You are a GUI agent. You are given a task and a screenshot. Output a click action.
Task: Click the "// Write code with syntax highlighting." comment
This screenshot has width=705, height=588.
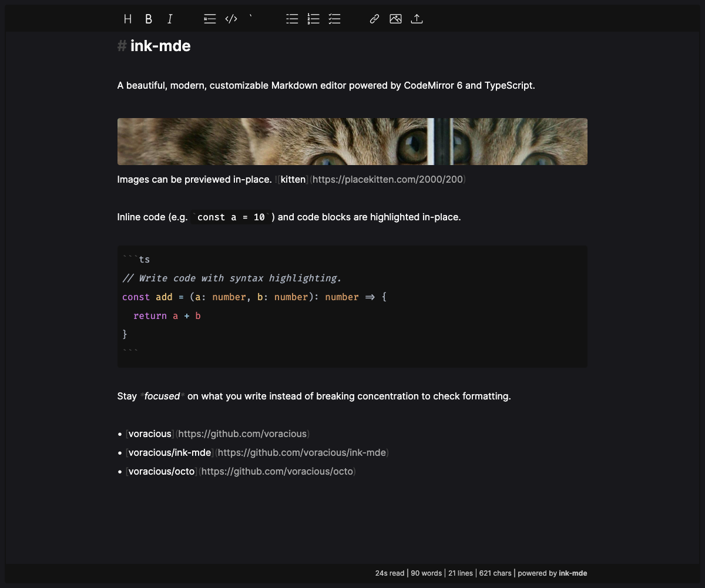pos(232,278)
